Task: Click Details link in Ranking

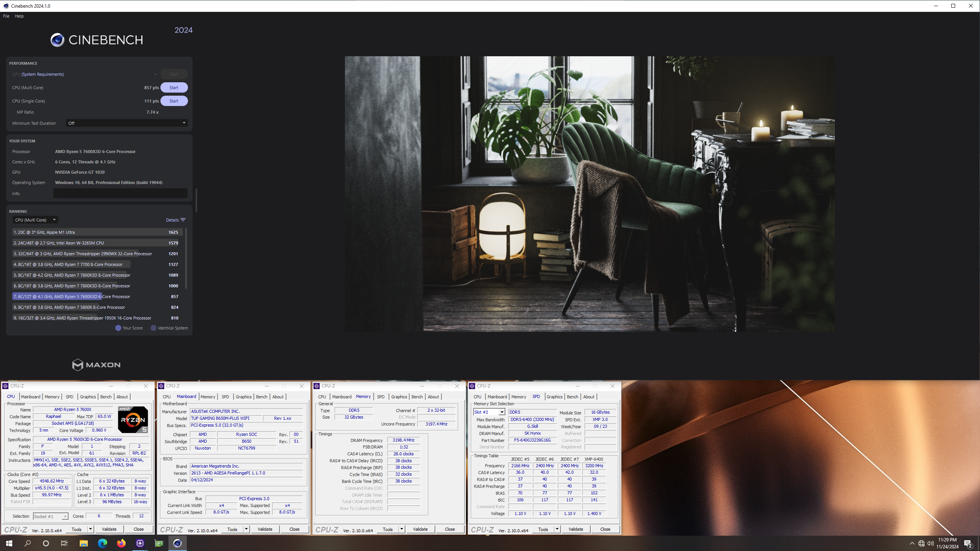Action: 172,220
